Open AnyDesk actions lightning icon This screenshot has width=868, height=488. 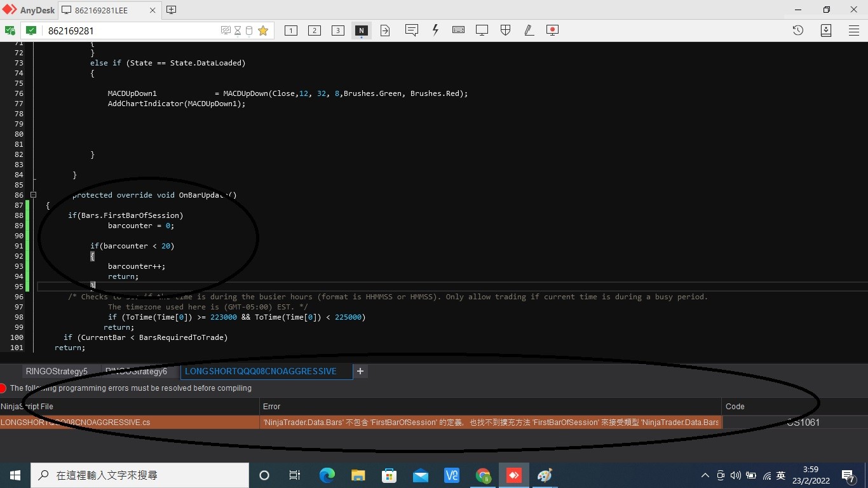pos(435,30)
